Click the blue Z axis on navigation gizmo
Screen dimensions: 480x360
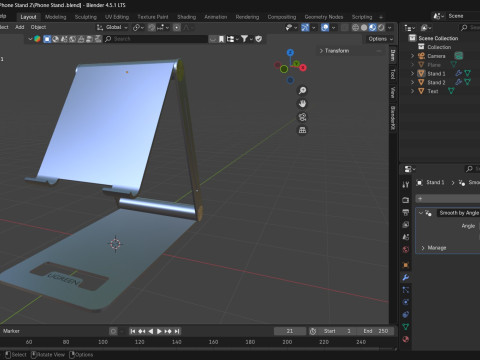tap(290, 52)
